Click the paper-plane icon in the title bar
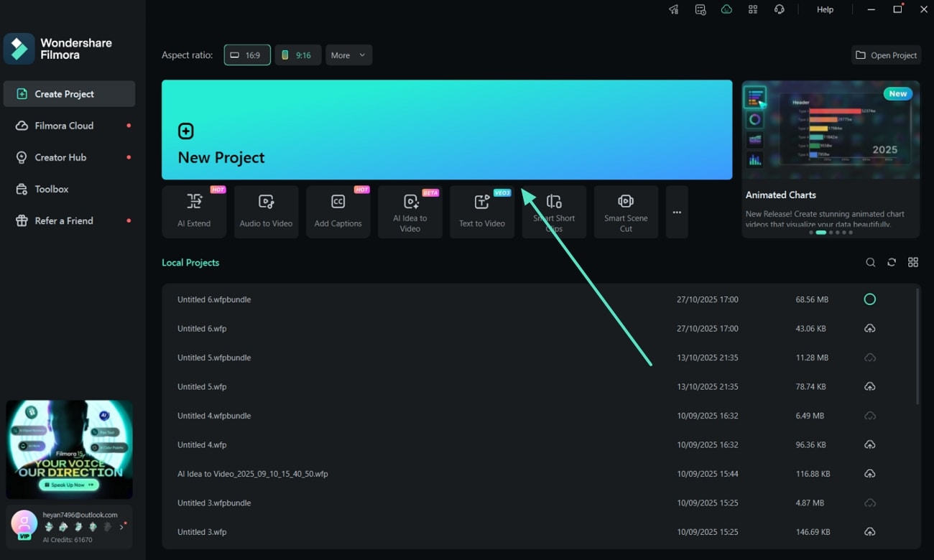The height and width of the screenshot is (560, 934). point(673,9)
